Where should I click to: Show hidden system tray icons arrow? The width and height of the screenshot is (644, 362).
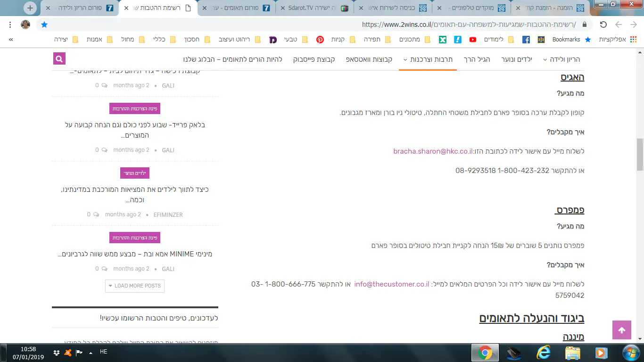(91, 353)
